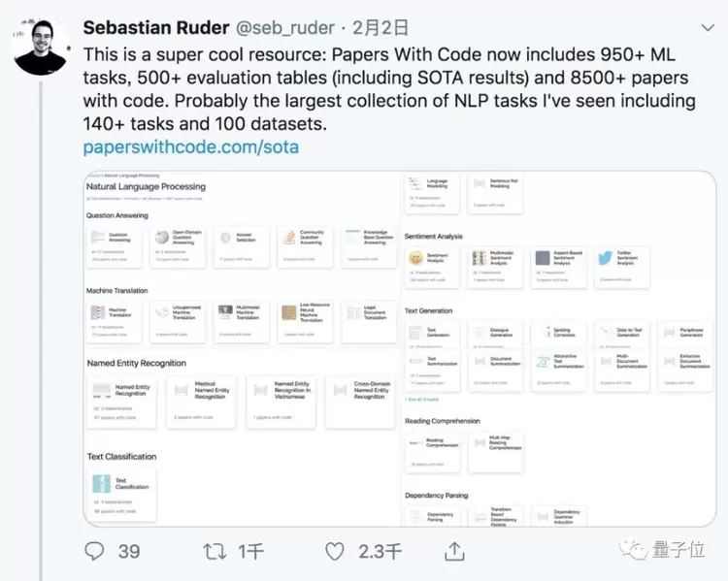Click the Aspect-Based Sentiment Analysis icon

(543, 259)
